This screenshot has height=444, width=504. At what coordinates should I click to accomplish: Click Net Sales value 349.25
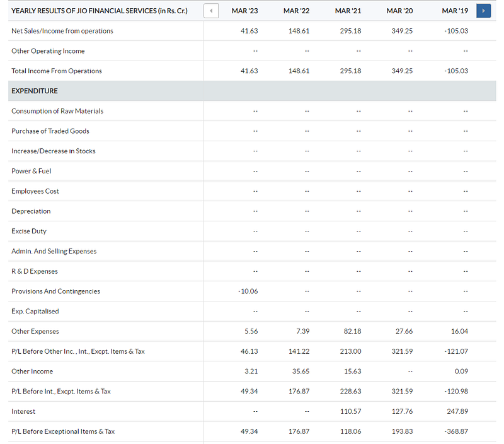pos(402,31)
